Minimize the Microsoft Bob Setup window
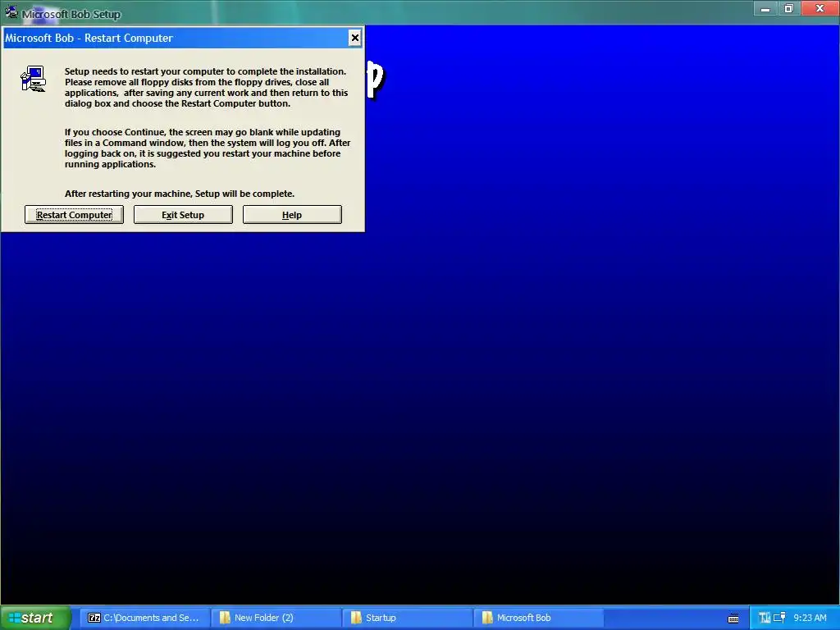 pyautogui.click(x=765, y=9)
